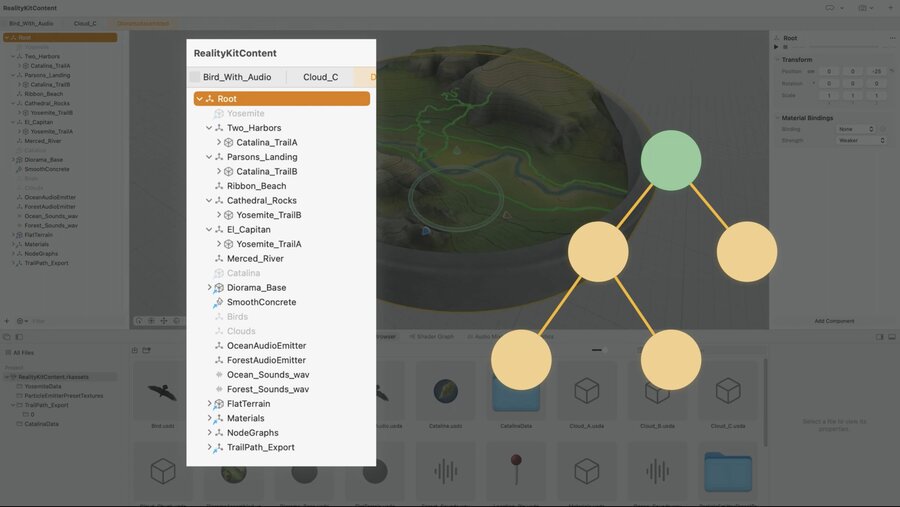This screenshot has width=900, height=507.
Task: Click the audio icon beside Ocean_Sounds_wav, enlarged panel
Action: [x=219, y=374]
